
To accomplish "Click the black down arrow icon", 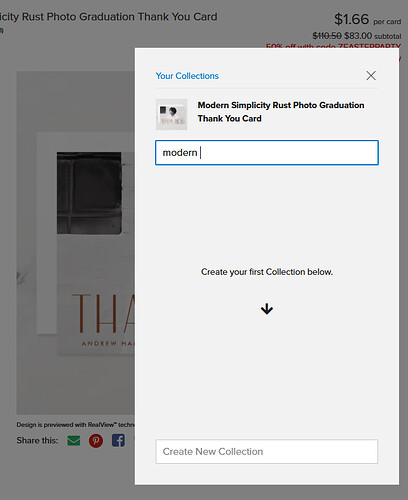I will [267, 309].
